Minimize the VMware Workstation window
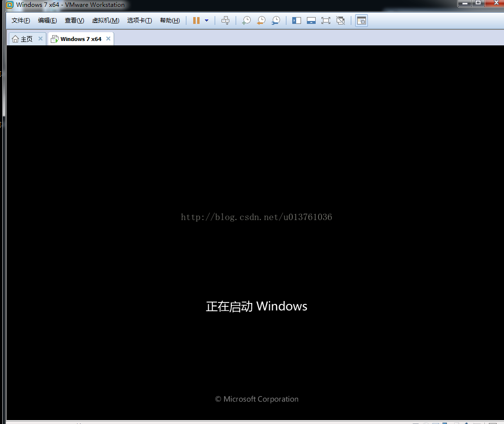504x424 pixels. click(x=464, y=3)
